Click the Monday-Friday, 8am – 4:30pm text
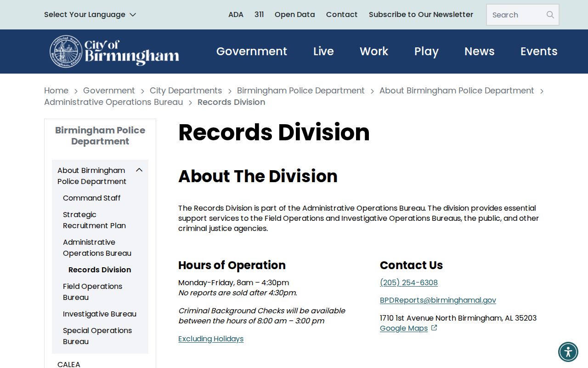Screen dimensions: 588x368 (x=233, y=282)
